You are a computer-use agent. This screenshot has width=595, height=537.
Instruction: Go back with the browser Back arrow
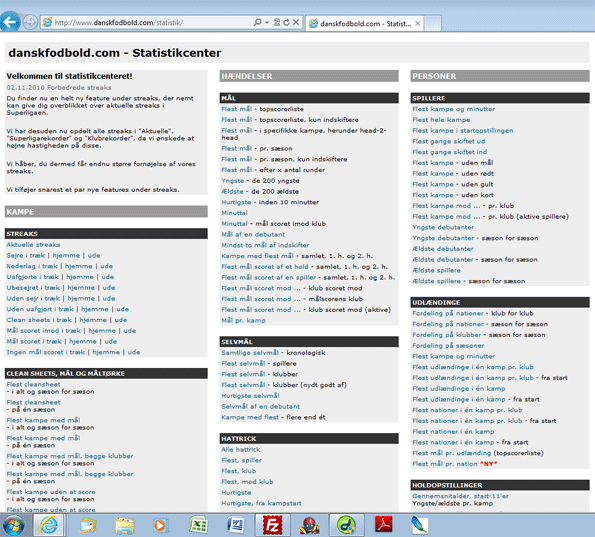coord(10,22)
